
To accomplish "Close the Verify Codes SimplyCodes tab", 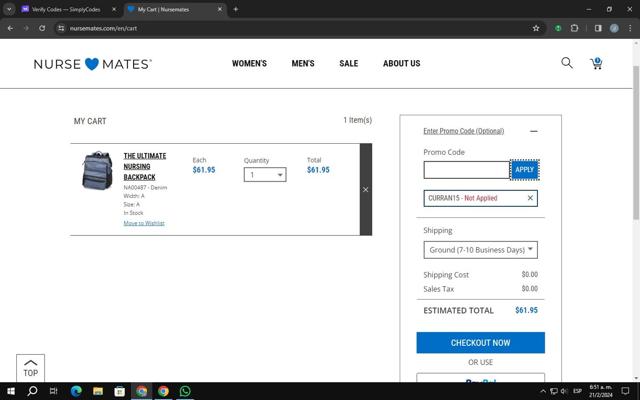I will click(x=114, y=9).
